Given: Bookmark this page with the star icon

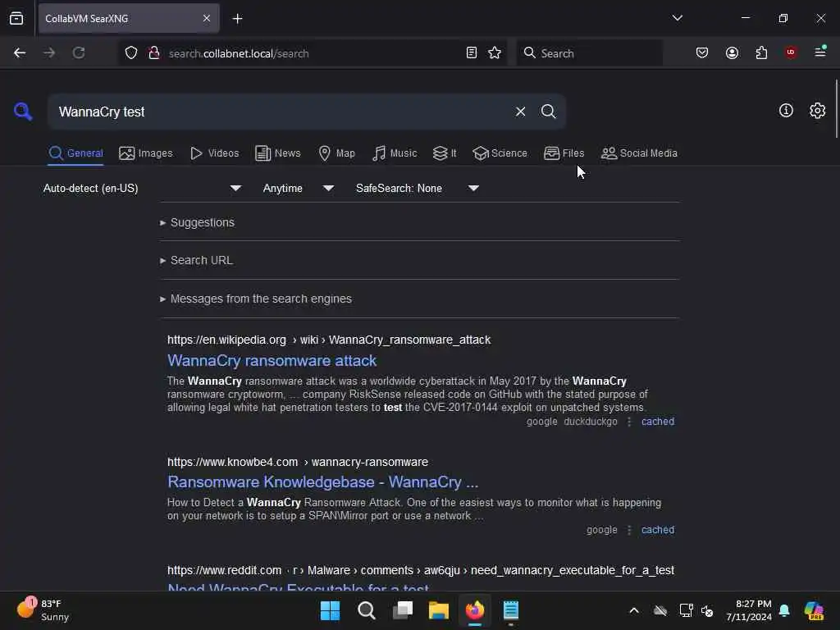Looking at the screenshot, I should 495,52.
